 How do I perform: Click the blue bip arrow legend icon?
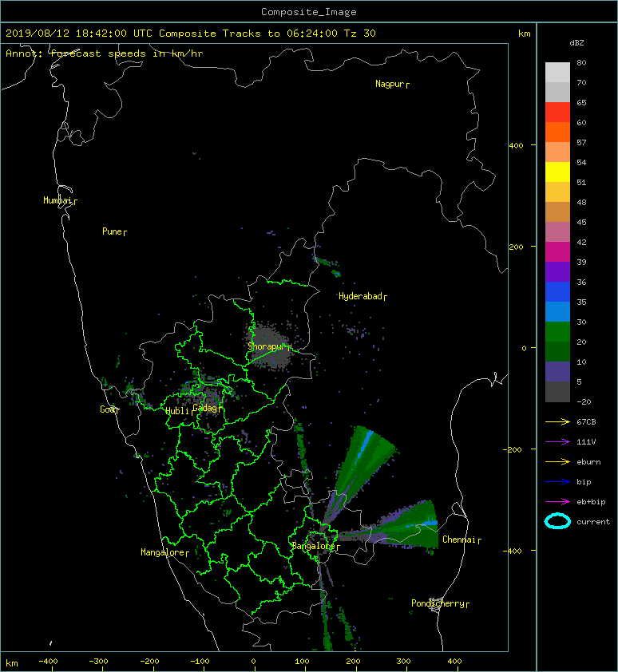coord(557,482)
